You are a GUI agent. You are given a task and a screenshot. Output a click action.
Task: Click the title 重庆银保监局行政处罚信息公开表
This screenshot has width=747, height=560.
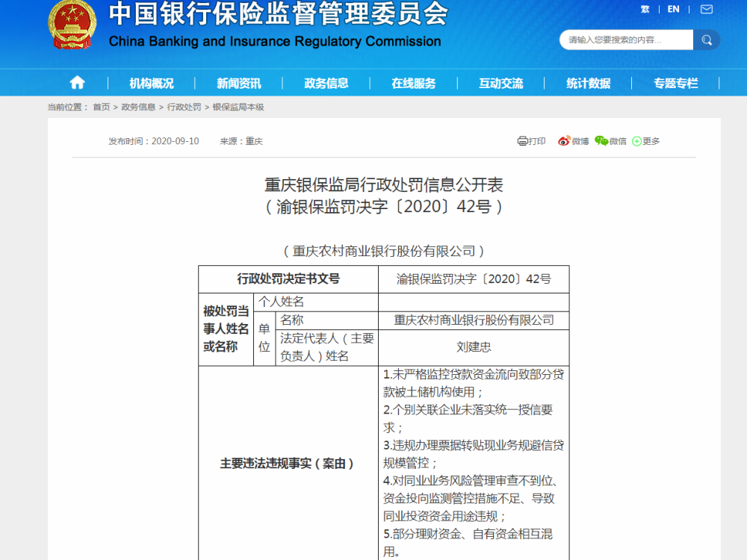tap(383, 184)
